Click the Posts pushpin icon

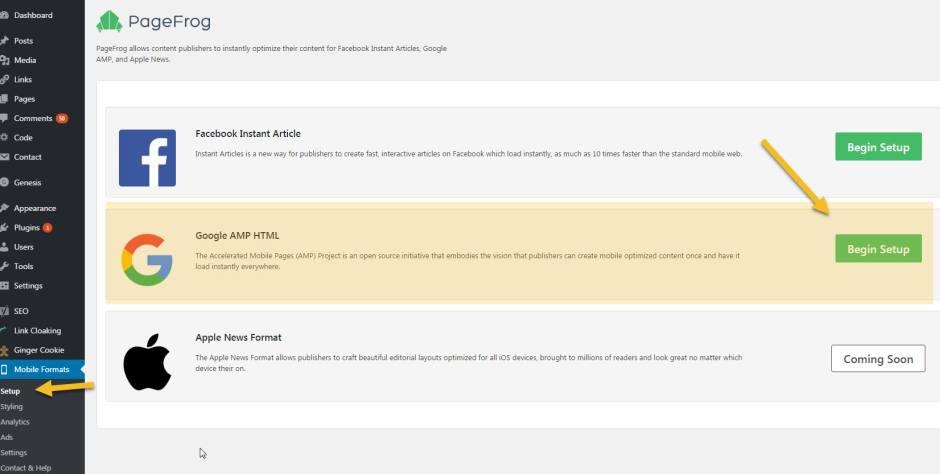tap(4, 41)
